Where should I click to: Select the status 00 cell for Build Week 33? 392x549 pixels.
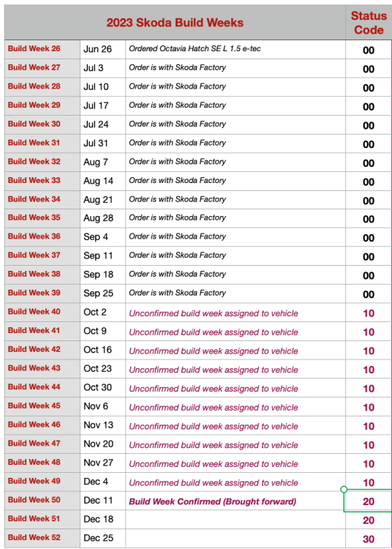pyautogui.click(x=369, y=181)
